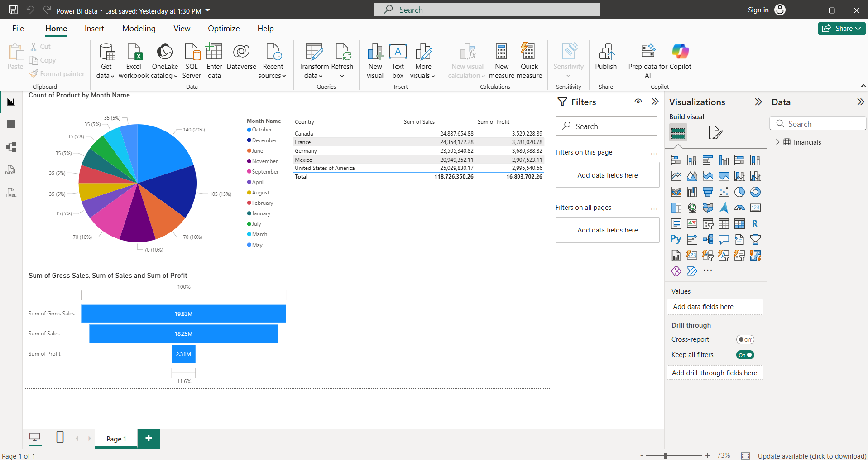This screenshot has height=460, width=868.
Task: Collapse the Data pane
Action: click(861, 102)
